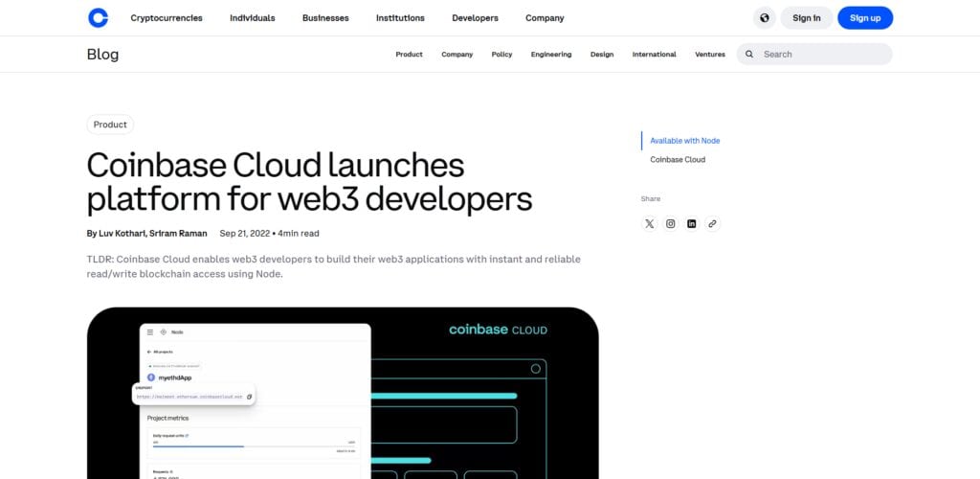Click the TLDR summary paragraph

334,266
